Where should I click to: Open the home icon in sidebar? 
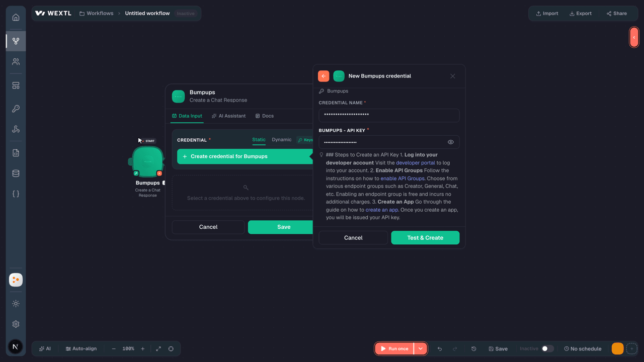(x=16, y=17)
